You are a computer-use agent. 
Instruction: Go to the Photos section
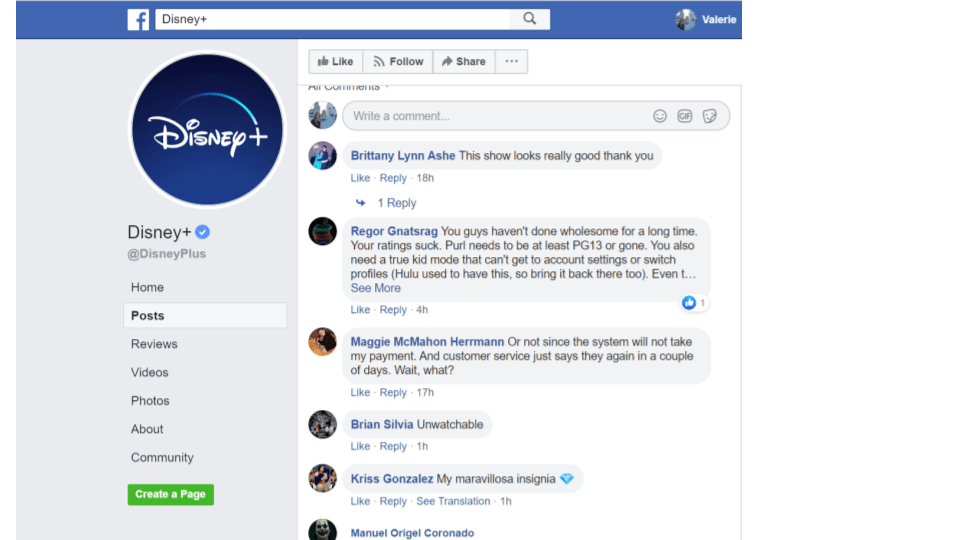(150, 401)
